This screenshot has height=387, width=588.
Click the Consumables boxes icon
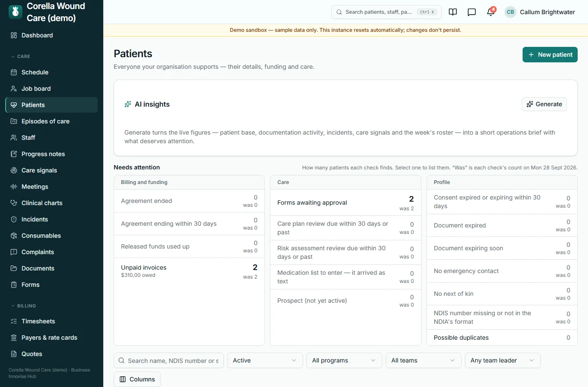(x=14, y=236)
